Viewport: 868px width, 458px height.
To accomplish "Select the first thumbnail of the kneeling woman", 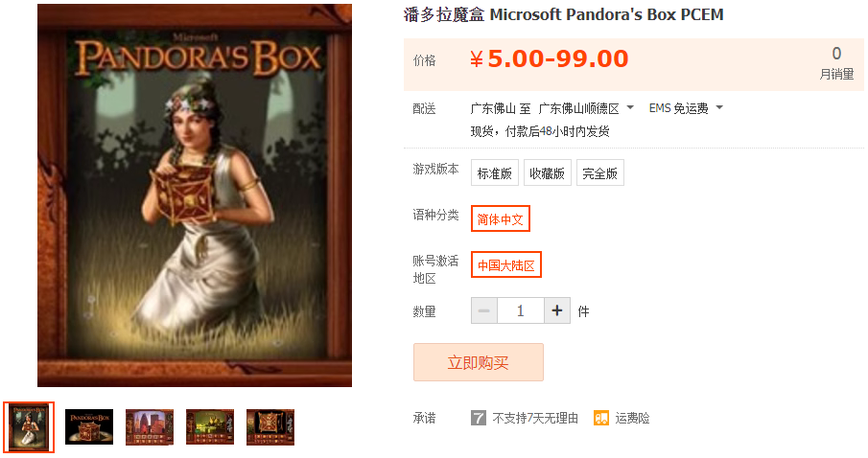I will (29, 427).
